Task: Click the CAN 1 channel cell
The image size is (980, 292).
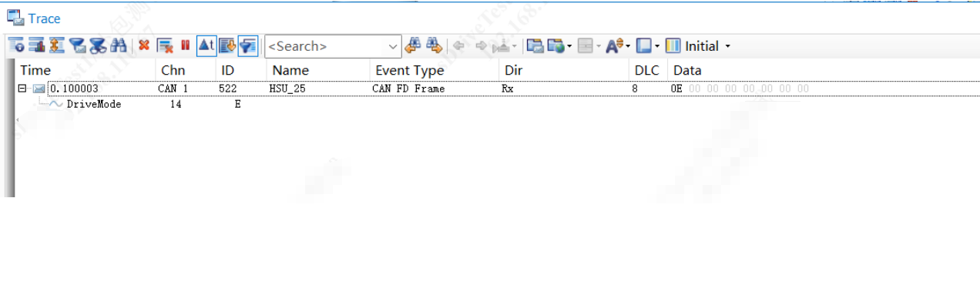Action: pyautogui.click(x=173, y=89)
